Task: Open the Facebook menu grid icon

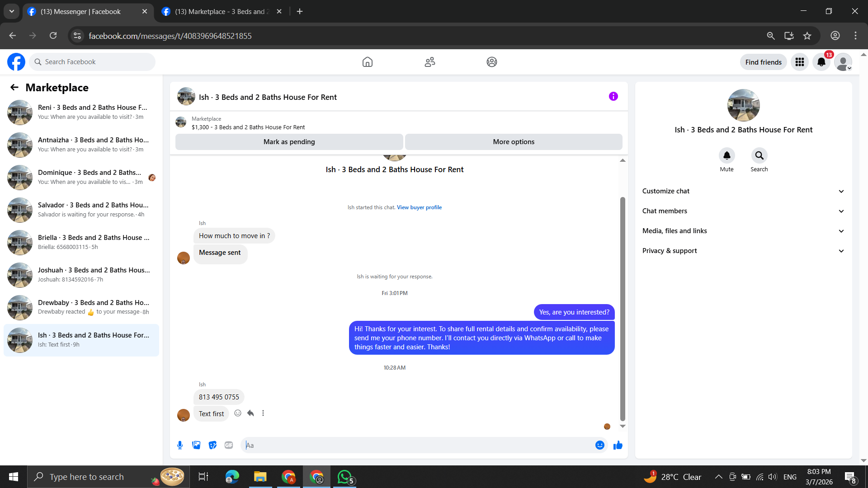Action: (x=800, y=62)
